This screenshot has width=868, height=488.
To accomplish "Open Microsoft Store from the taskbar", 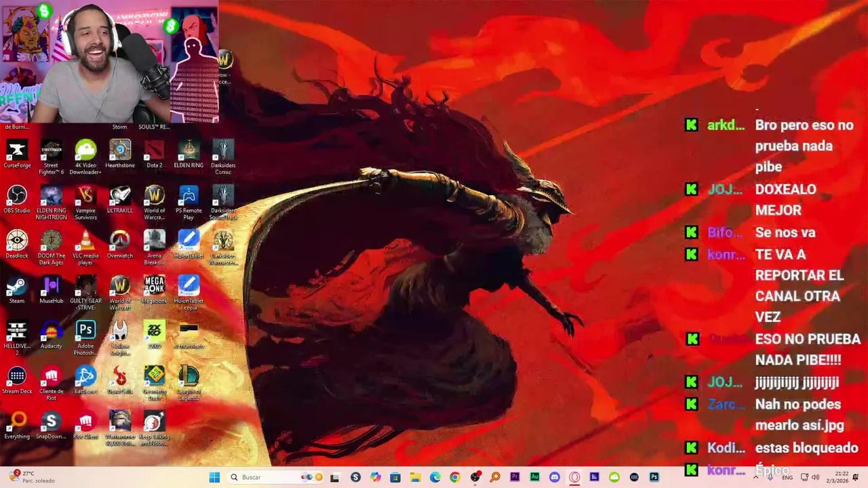I will (x=395, y=477).
